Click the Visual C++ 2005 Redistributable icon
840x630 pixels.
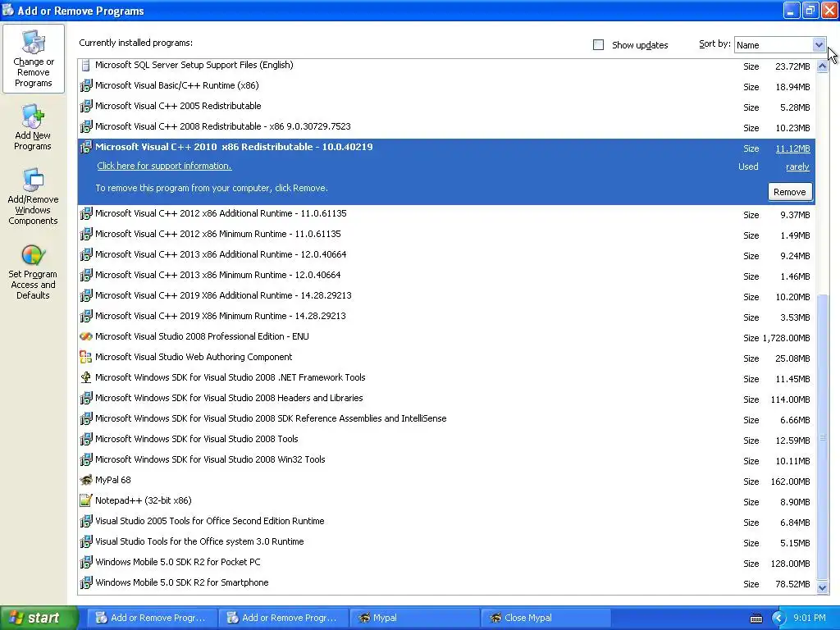tap(85, 106)
